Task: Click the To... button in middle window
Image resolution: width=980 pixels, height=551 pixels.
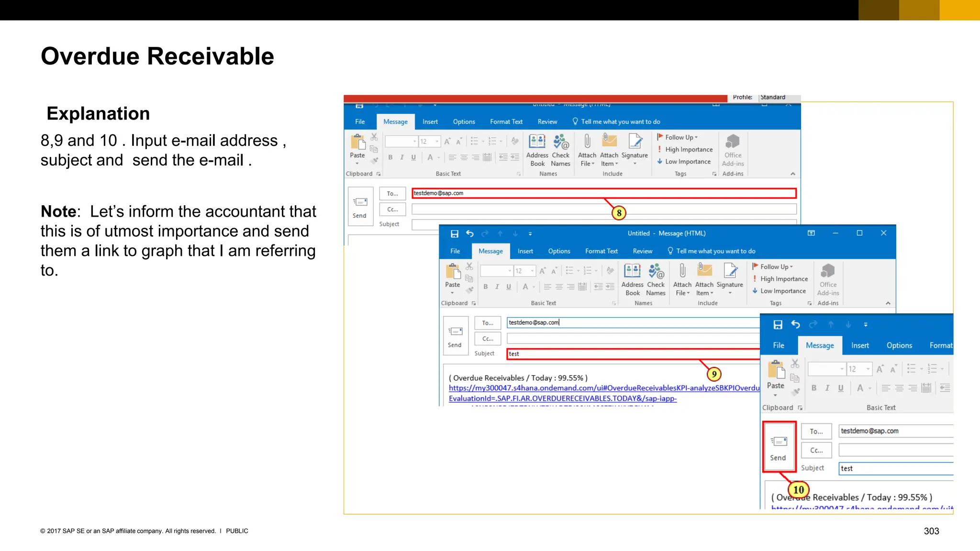Action: coord(488,323)
